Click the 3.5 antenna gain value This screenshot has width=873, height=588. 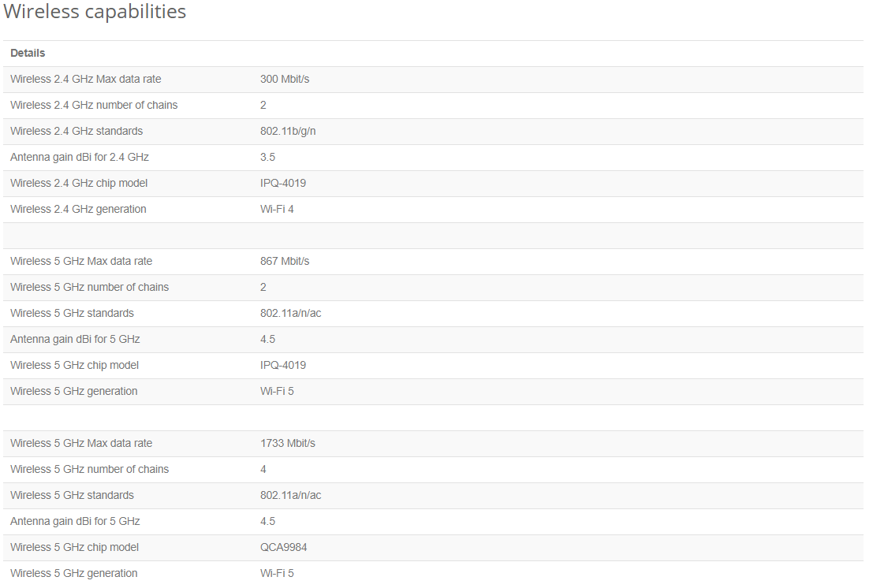pyautogui.click(x=267, y=158)
